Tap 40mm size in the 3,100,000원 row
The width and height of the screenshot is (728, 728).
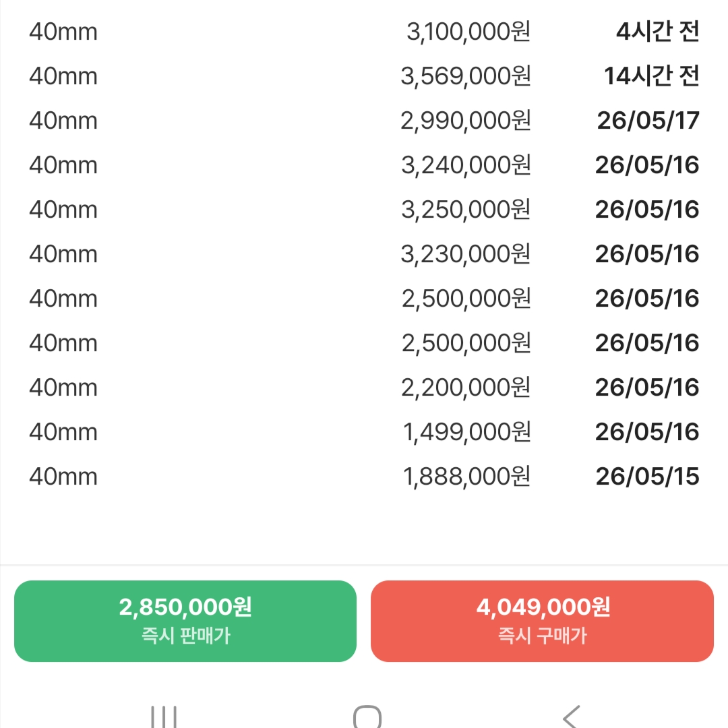coord(63,32)
